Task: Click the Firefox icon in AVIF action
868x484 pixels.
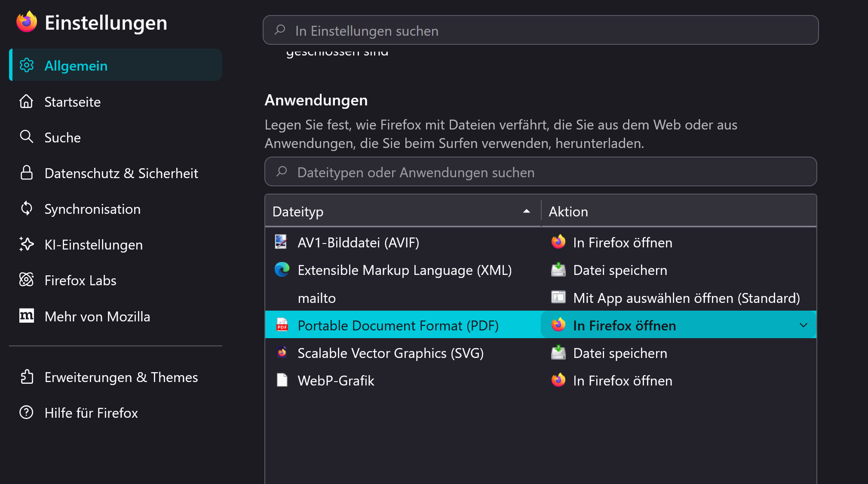Action: click(x=558, y=242)
